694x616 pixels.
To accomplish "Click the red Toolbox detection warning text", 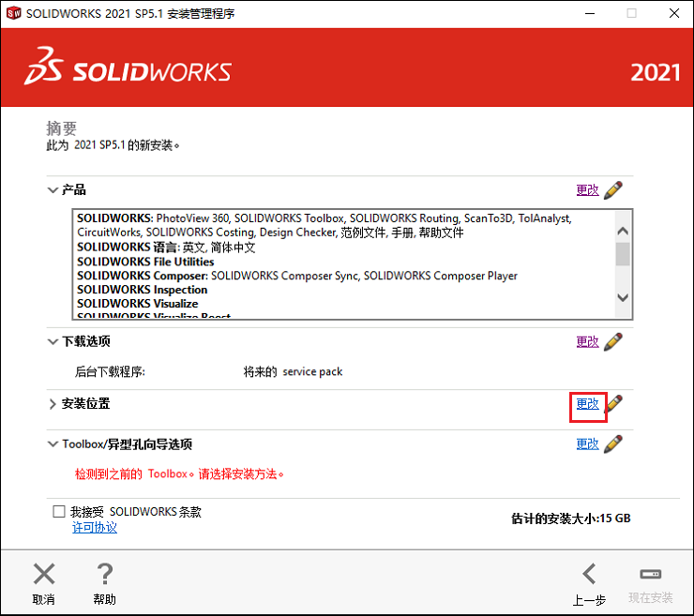I will [x=179, y=473].
